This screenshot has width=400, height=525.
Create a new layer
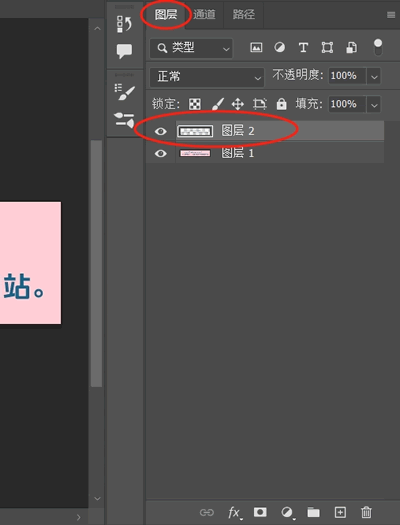340,512
